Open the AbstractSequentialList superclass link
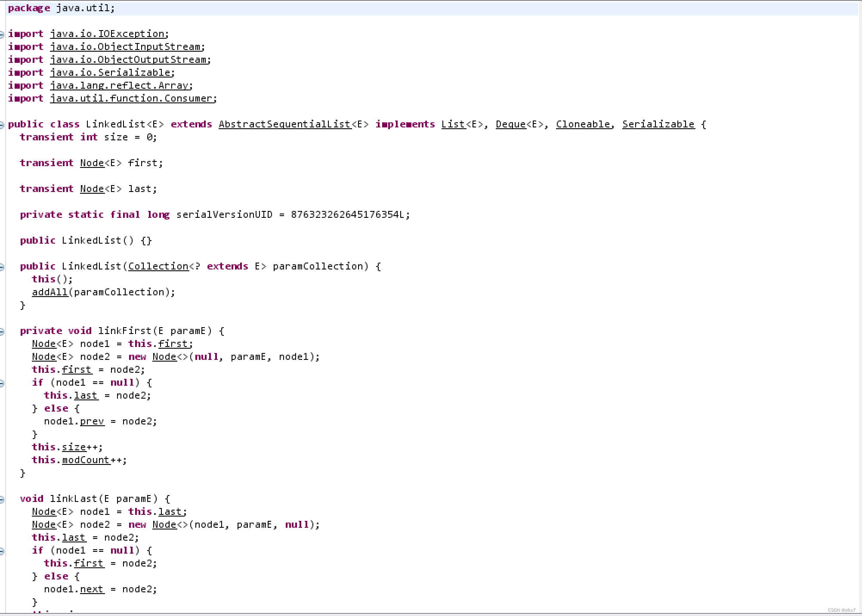This screenshot has height=616, width=862. (284, 124)
